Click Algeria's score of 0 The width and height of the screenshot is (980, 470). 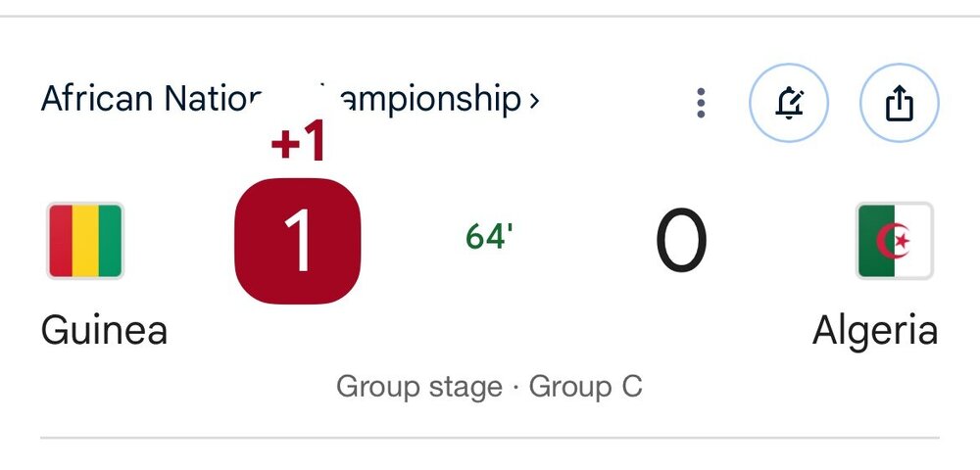click(680, 241)
